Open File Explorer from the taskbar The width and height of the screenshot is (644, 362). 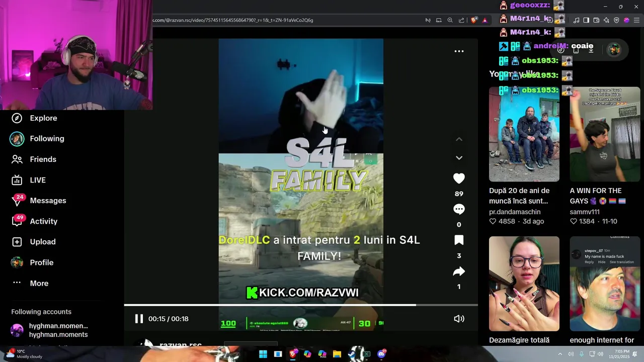337,354
